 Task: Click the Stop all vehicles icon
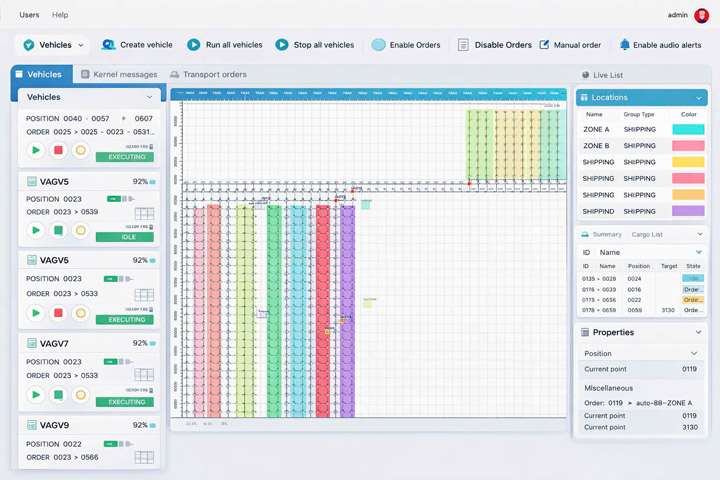(x=281, y=45)
